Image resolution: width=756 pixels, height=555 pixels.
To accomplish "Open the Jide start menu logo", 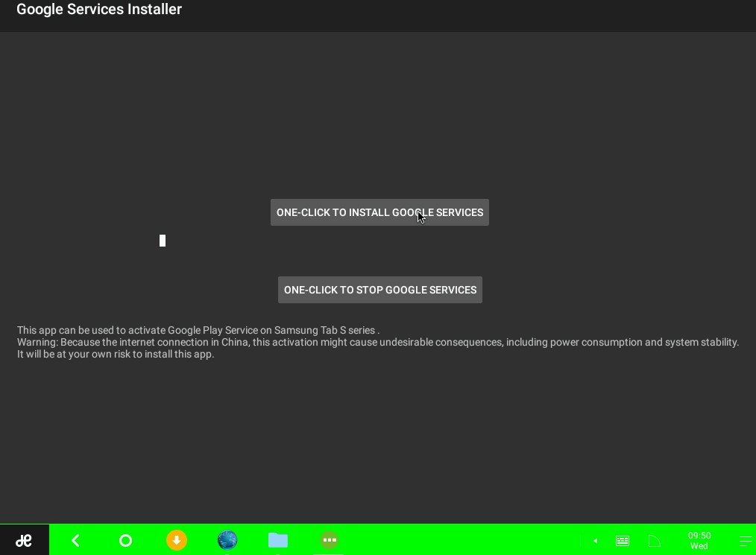I will pos(24,540).
